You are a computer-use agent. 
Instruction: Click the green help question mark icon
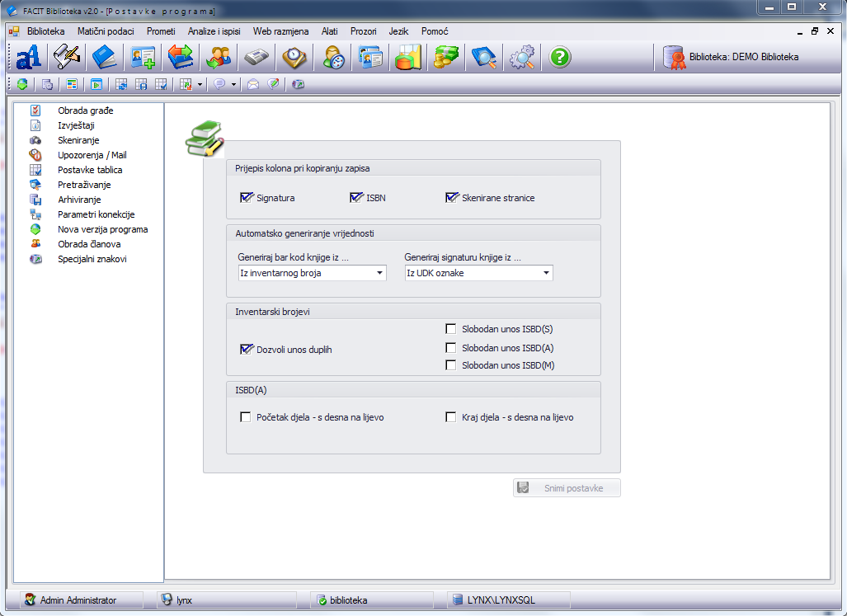pyautogui.click(x=560, y=58)
